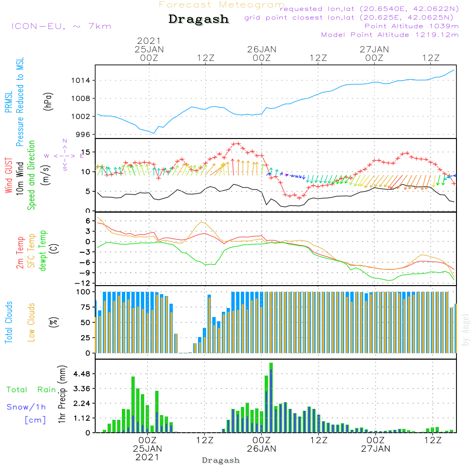Click the '2.24' precipitation tick
476x476 pixels.
82,404
